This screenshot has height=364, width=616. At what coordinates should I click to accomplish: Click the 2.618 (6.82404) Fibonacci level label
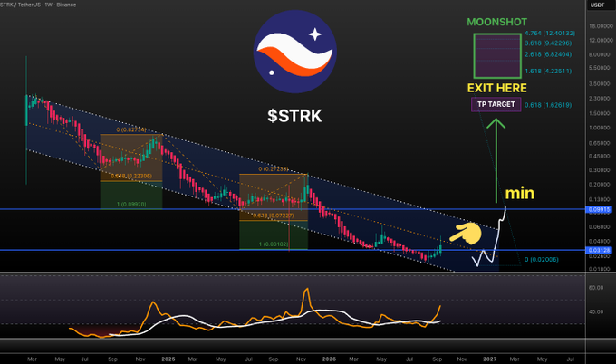click(548, 54)
